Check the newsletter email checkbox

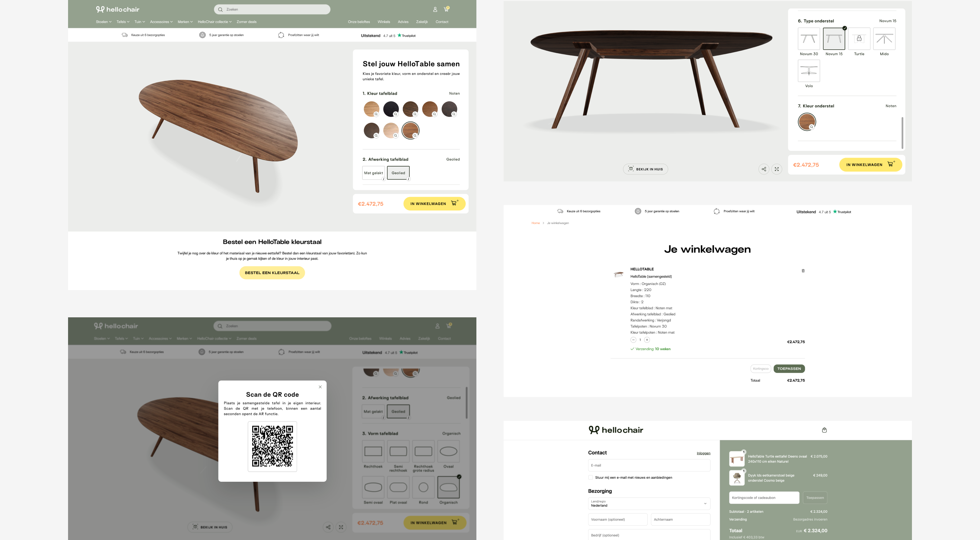(590, 478)
